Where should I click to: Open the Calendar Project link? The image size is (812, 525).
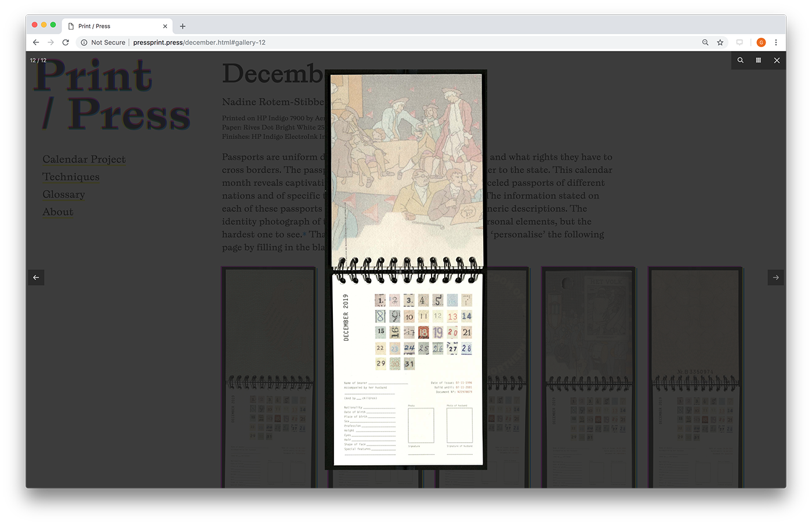click(x=84, y=159)
